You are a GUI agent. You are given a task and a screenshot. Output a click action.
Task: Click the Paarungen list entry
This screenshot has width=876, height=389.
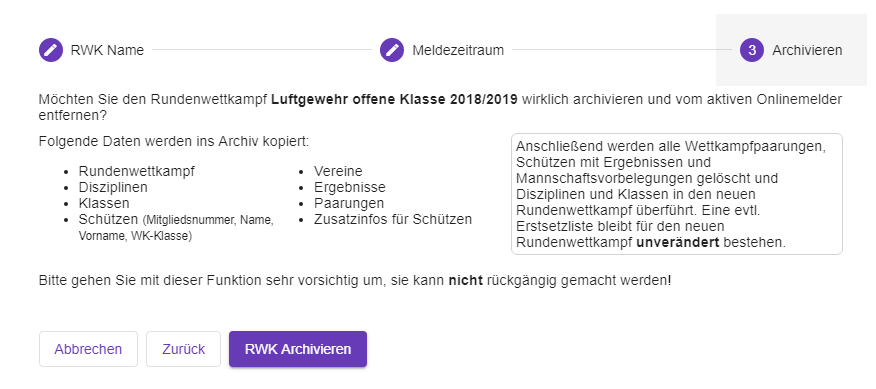pos(349,203)
